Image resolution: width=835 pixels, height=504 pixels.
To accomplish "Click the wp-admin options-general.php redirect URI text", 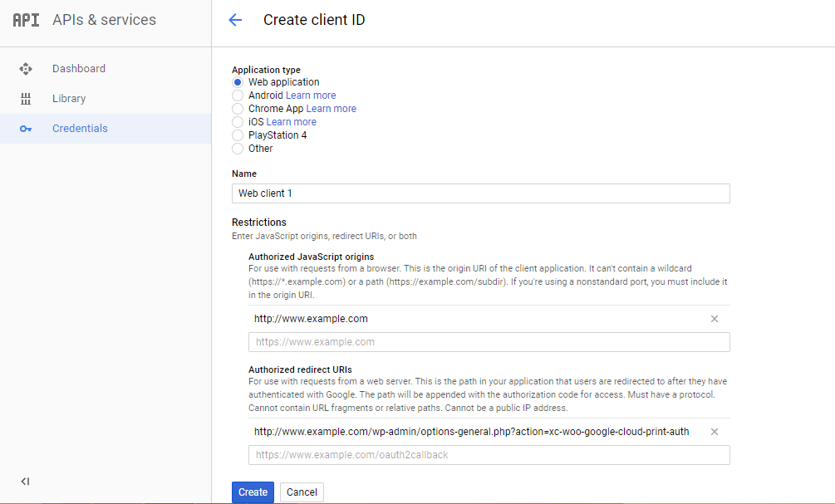I will click(471, 432).
